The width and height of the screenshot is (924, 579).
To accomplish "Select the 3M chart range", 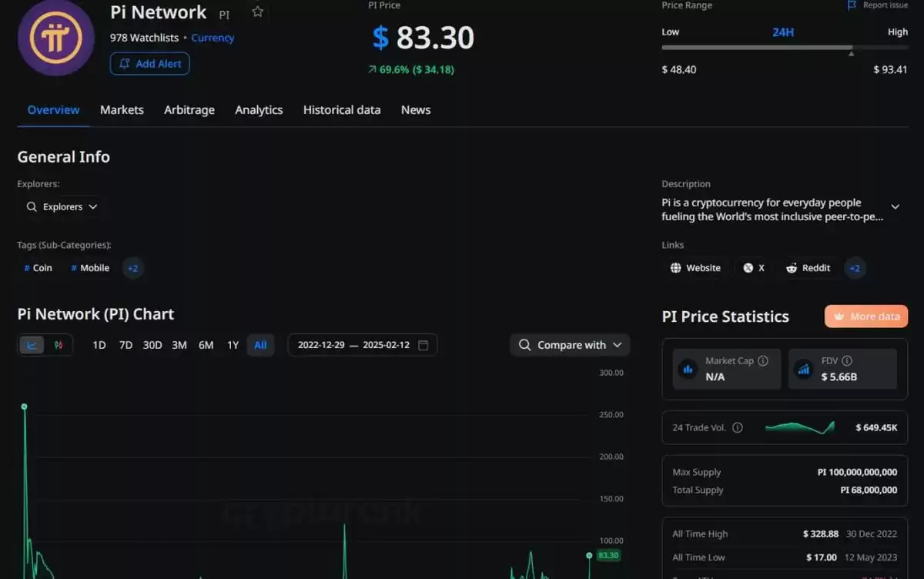I will pos(179,345).
